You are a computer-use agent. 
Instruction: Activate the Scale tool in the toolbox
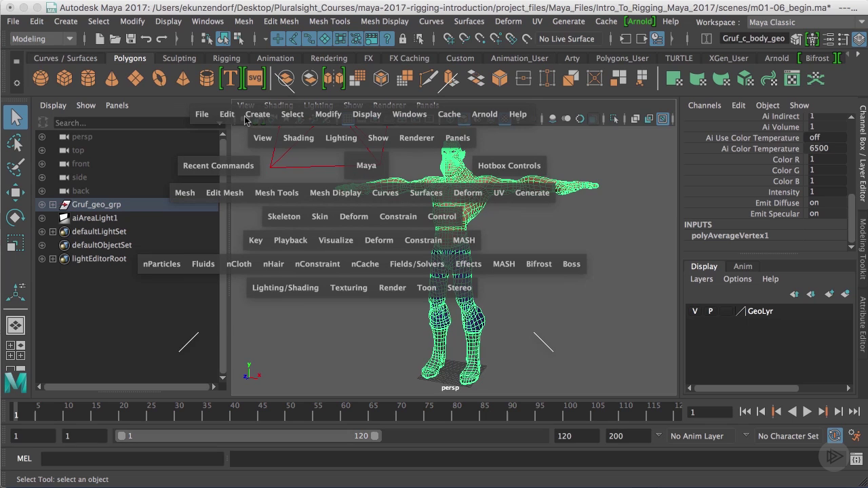coord(16,243)
